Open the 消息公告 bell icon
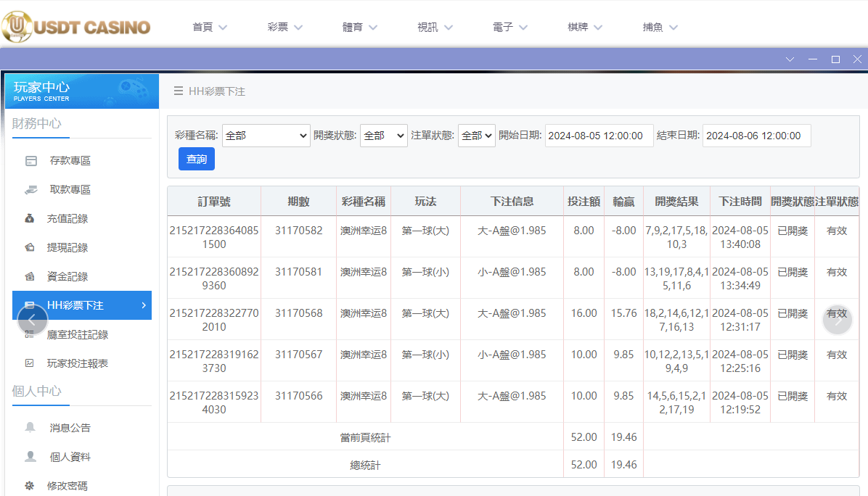The image size is (868, 496). coord(32,427)
